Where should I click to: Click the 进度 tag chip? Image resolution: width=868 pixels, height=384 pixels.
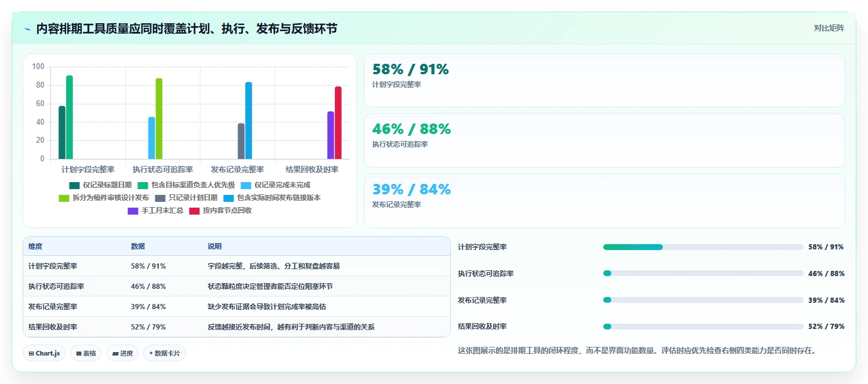click(122, 353)
